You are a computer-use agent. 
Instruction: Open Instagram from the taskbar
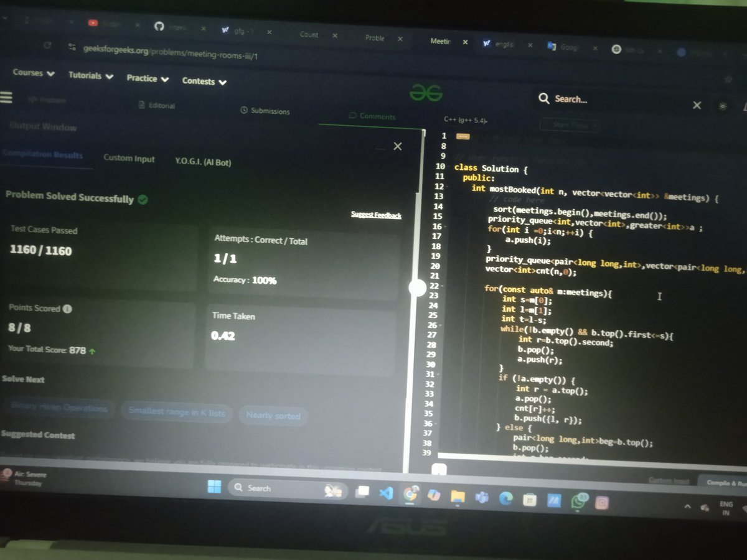(601, 502)
